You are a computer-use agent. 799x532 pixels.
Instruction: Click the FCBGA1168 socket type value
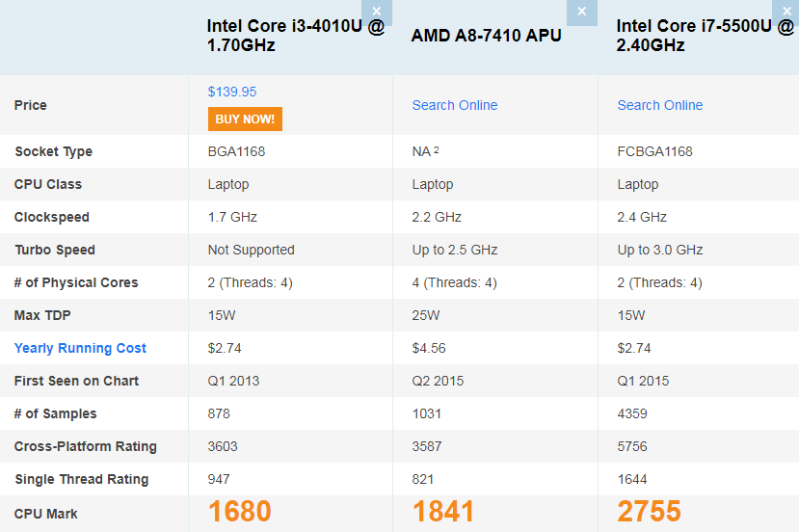(x=654, y=151)
